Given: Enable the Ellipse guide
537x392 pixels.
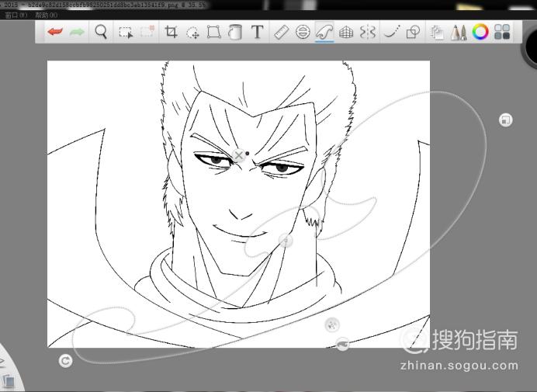Looking at the screenshot, I should 303,32.
